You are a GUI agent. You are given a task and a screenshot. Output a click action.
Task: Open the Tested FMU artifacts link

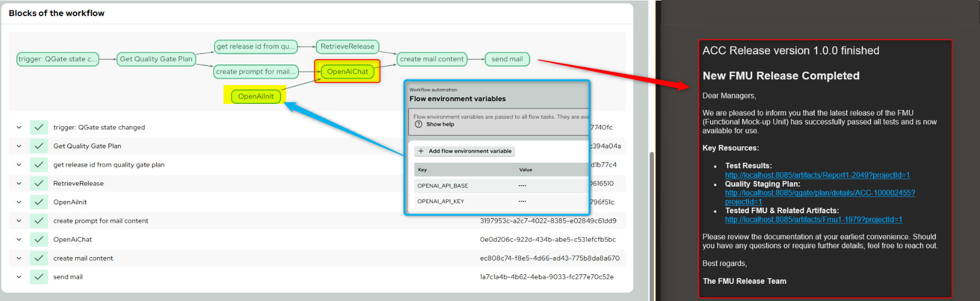813,219
